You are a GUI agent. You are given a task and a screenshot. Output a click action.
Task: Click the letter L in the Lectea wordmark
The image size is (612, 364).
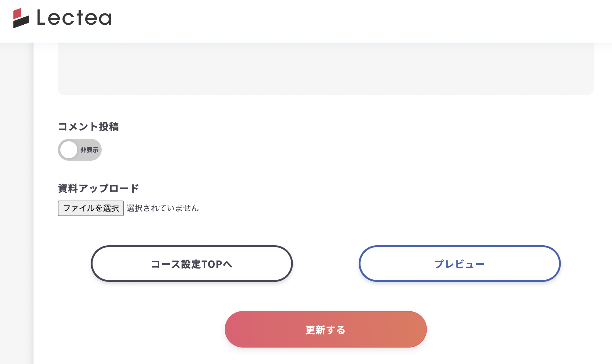pyautogui.click(x=41, y=17)
